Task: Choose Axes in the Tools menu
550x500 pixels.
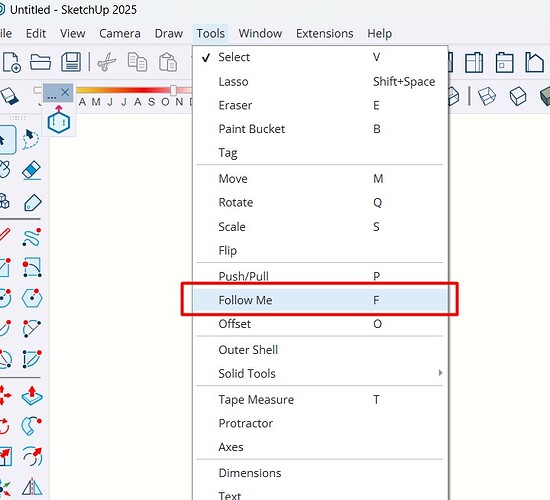Action: coord(320,447)
